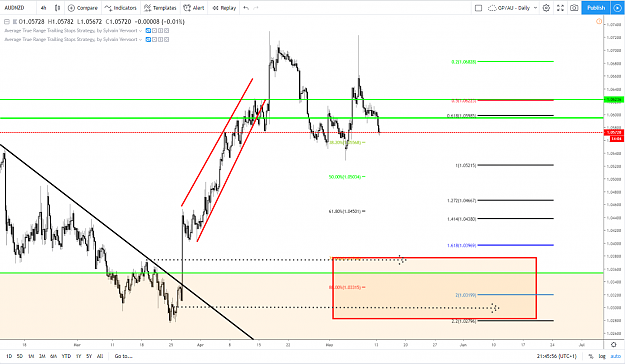Select the 5Y date range
The image size is (625, 364).
click(x=89, y=356)
